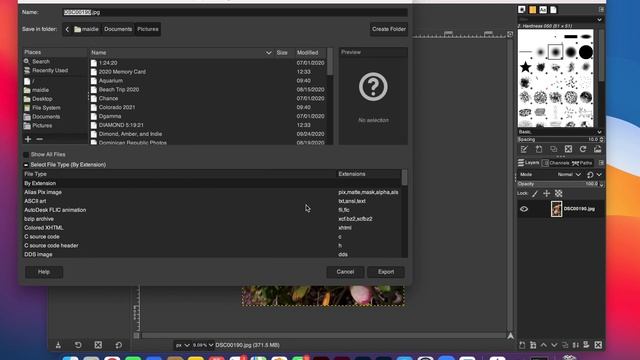Toggle the Show All Files checkbox
Image resolution: width=640 pixels, height=360 pixels.
(26, 155)
